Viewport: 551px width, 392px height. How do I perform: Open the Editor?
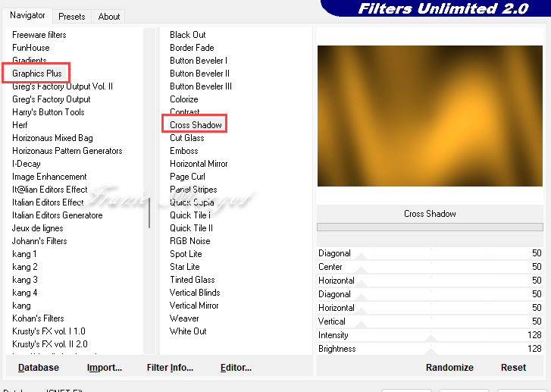(x=236, y=368)
